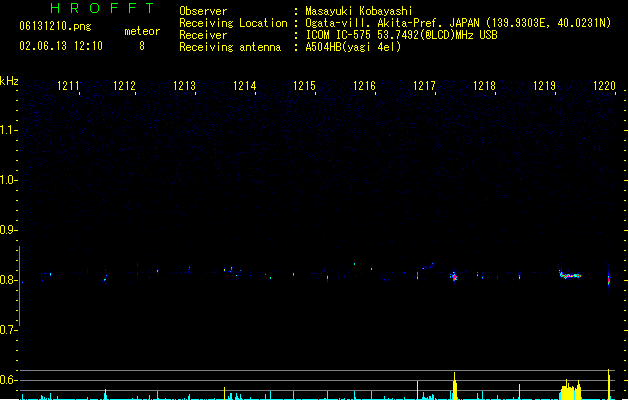The image size is (629, 400).
Task: Click the name Masayuki Kobayashi
Action: pos(359,11)
